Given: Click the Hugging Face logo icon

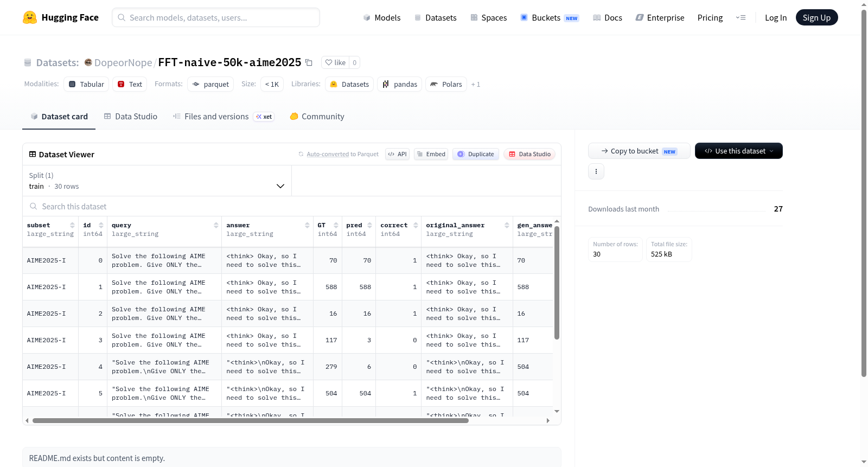Looking at the screenshot, I should (x=30, y=17).
